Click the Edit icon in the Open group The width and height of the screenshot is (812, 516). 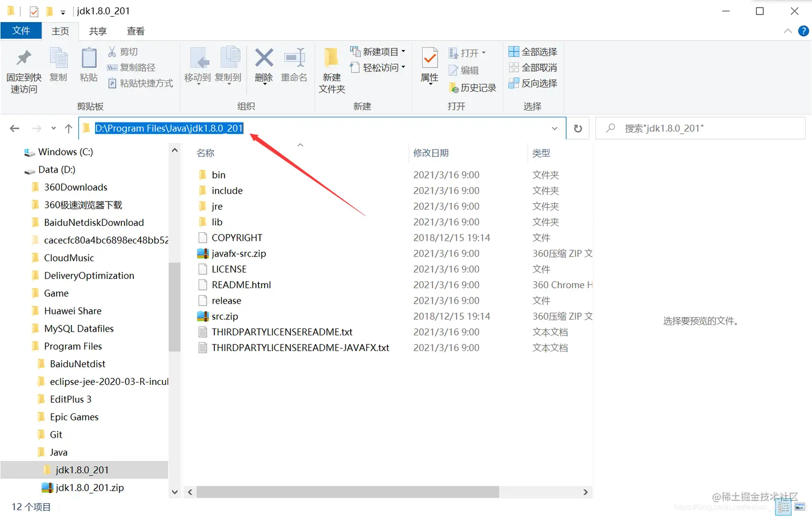(x=453, y=70)
